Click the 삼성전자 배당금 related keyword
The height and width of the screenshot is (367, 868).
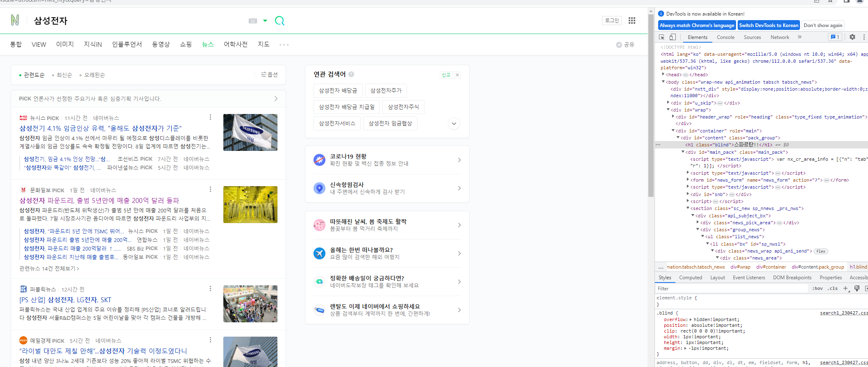click(x=338, y=91)
